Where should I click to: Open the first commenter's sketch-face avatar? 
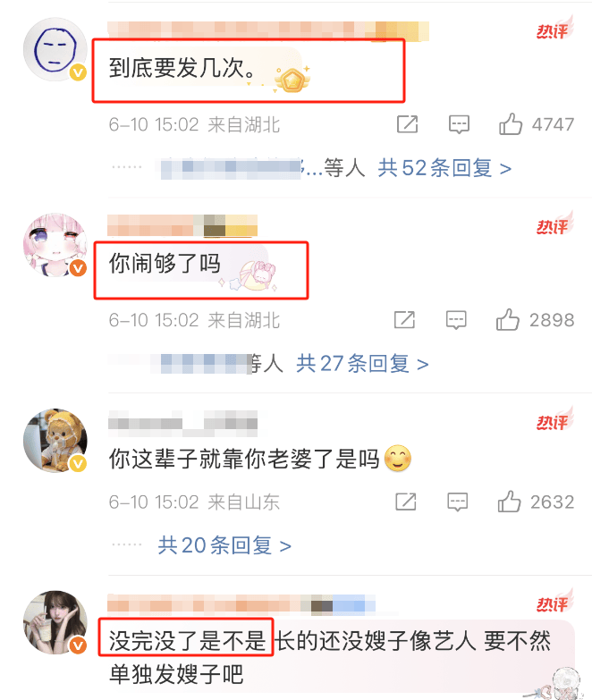[55, 49]
